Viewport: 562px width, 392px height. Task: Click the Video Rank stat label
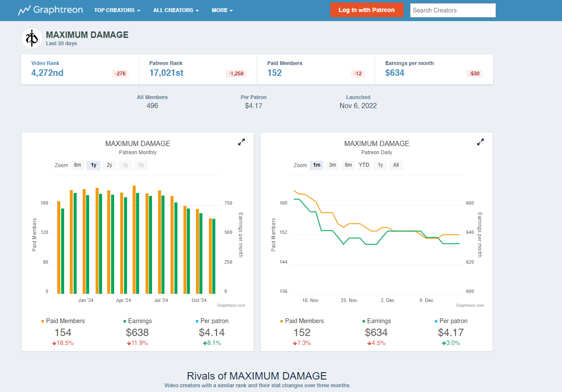tap(45, 63)
